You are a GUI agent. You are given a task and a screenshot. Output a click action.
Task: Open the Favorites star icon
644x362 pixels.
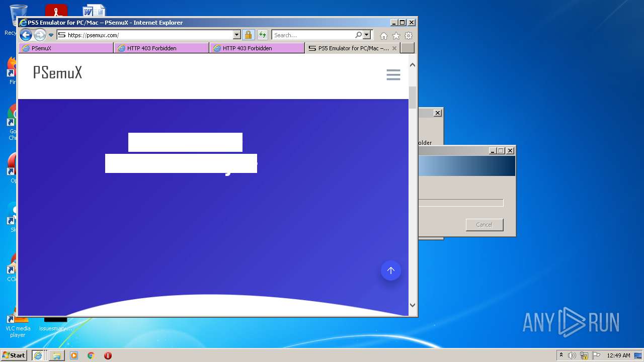click(x=396, y=36)
